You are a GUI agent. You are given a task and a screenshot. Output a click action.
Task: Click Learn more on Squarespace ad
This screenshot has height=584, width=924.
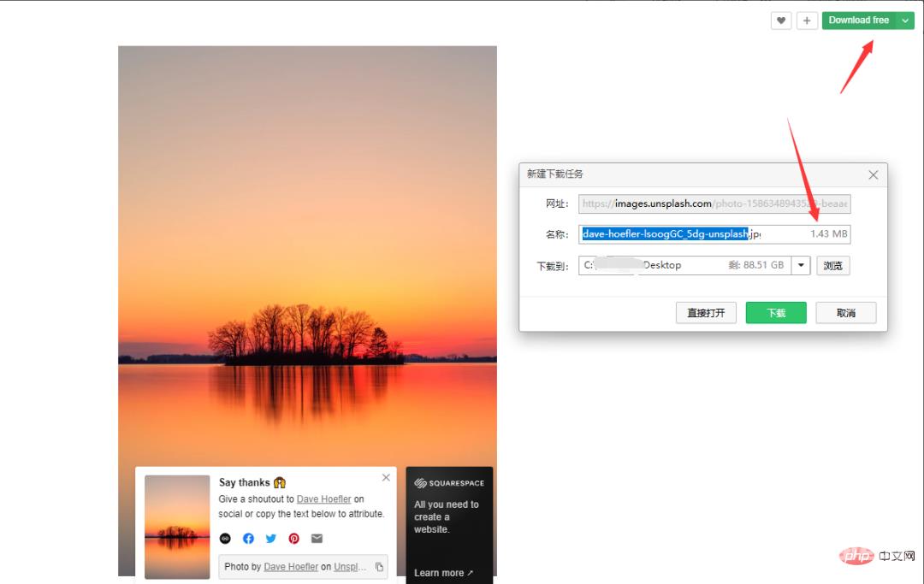pos(443,573)
